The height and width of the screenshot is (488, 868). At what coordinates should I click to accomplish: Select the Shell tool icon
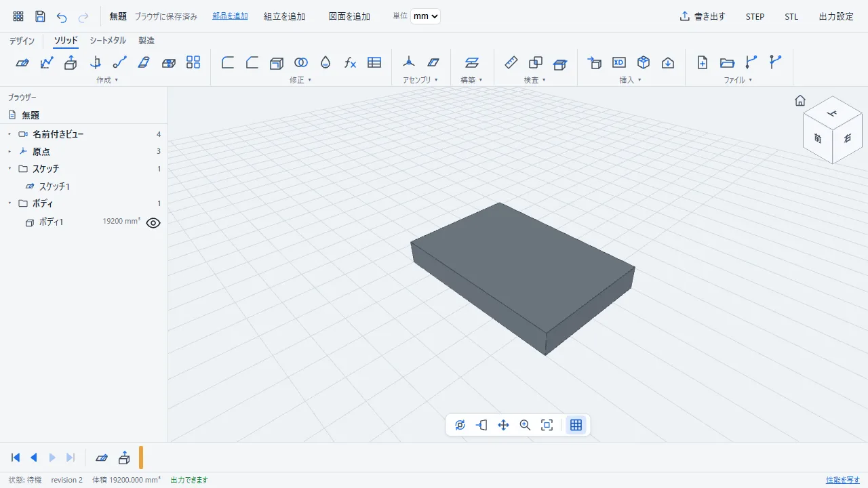tap(276, 62)
